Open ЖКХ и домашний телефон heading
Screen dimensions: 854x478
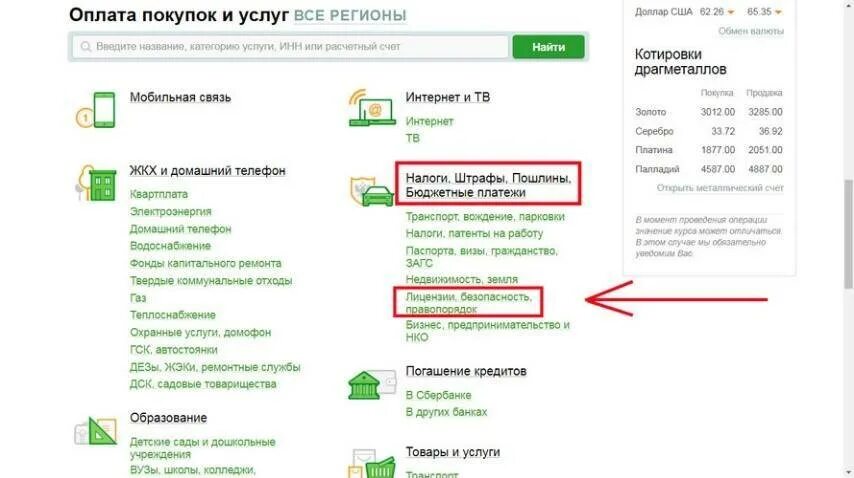click(207, 171)
